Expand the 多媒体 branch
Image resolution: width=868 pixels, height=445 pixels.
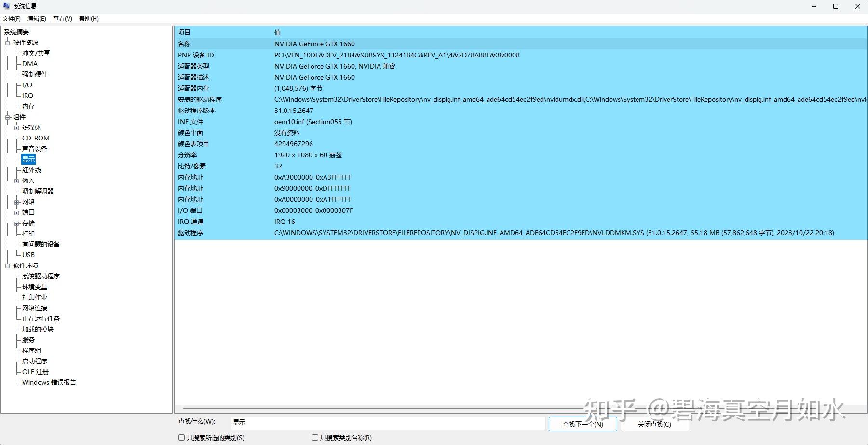click(x=16, y=127)
